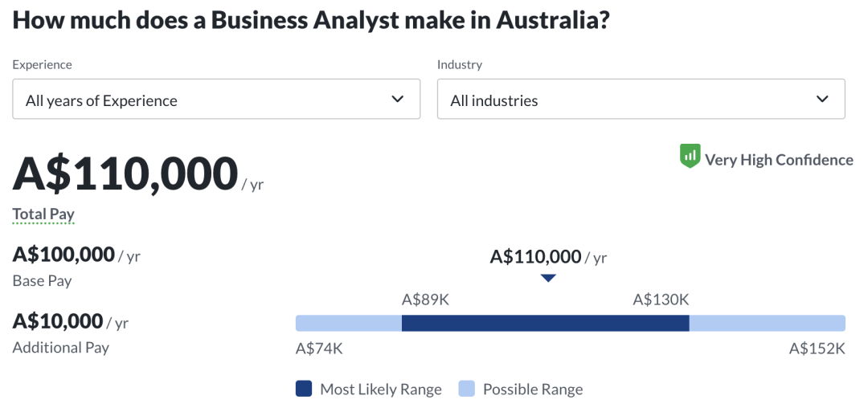
Task: Click the triangle marker above the salary bar
Action: tap(548, 278)
